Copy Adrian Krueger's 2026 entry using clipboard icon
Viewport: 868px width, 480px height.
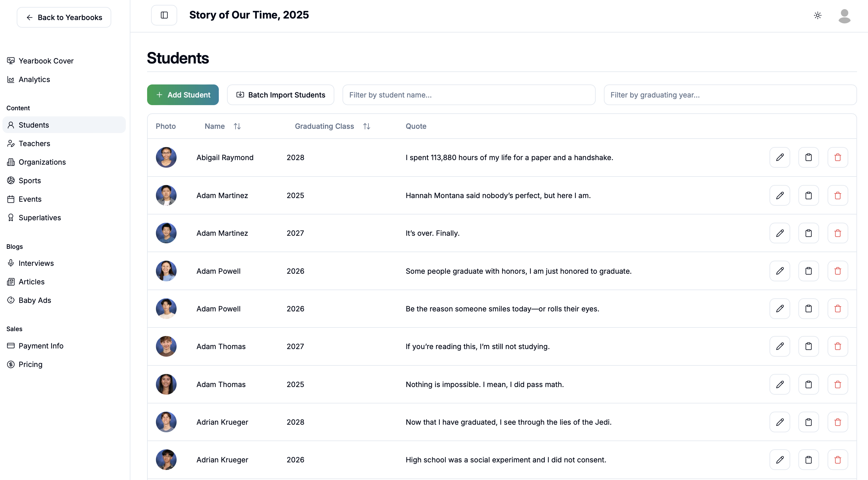[809, 459]
